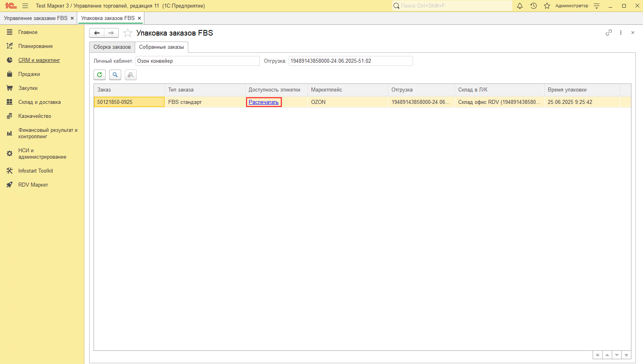Click the Распечатать label link

(264, 102)
